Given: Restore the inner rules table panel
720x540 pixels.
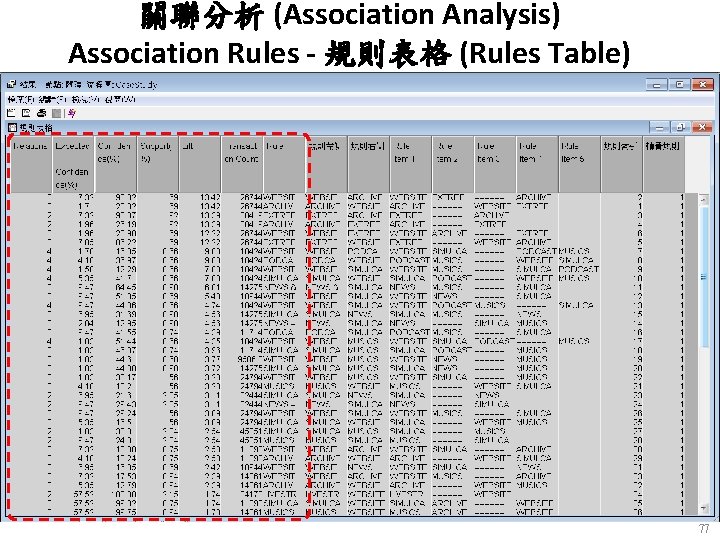Looking at the screenshot, I should 681,127.
